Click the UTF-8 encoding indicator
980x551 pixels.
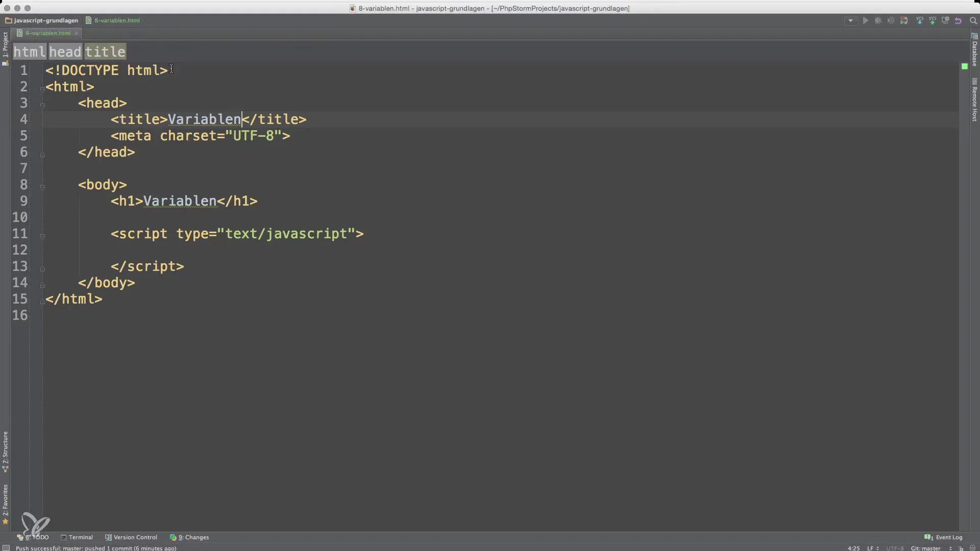895,548
